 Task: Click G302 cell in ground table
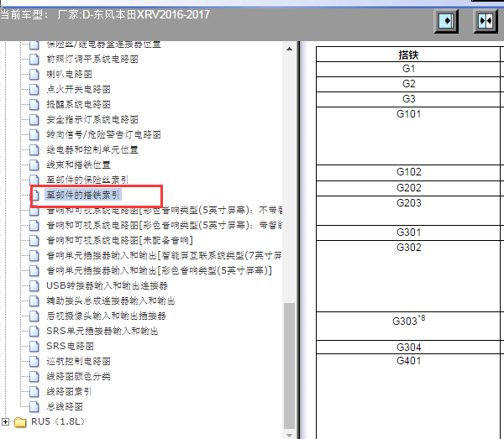[408, 276]
